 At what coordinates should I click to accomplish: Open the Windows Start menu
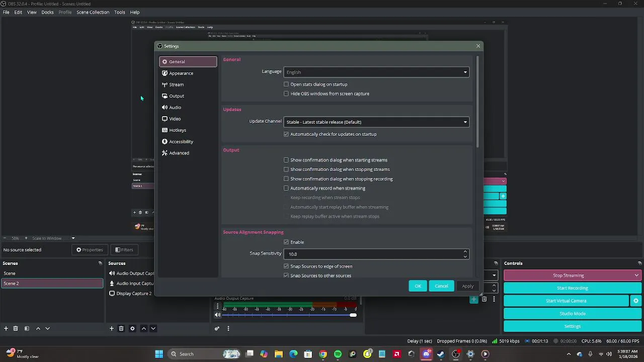[159, 354]
